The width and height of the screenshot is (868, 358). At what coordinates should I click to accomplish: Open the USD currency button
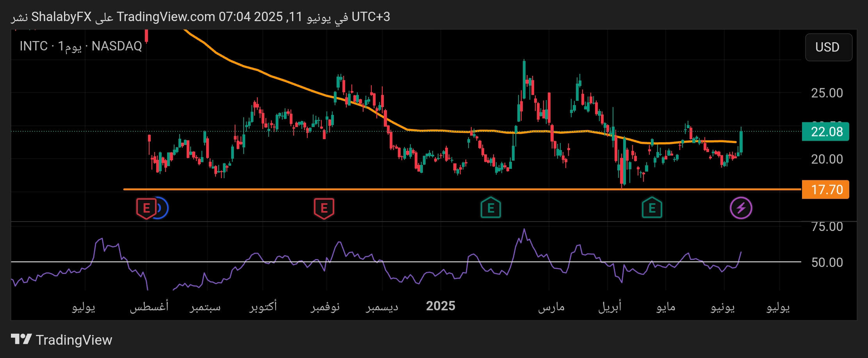[x=829, y=47]
